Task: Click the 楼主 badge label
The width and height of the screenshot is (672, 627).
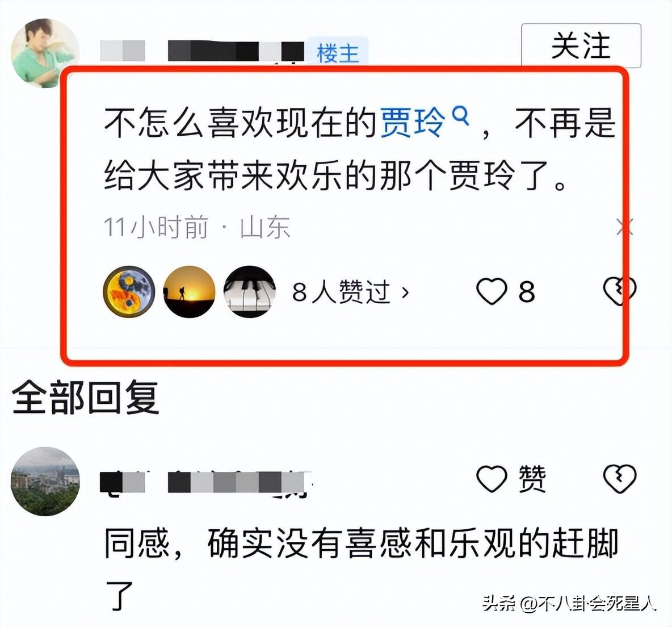Action: coord(338,53)
